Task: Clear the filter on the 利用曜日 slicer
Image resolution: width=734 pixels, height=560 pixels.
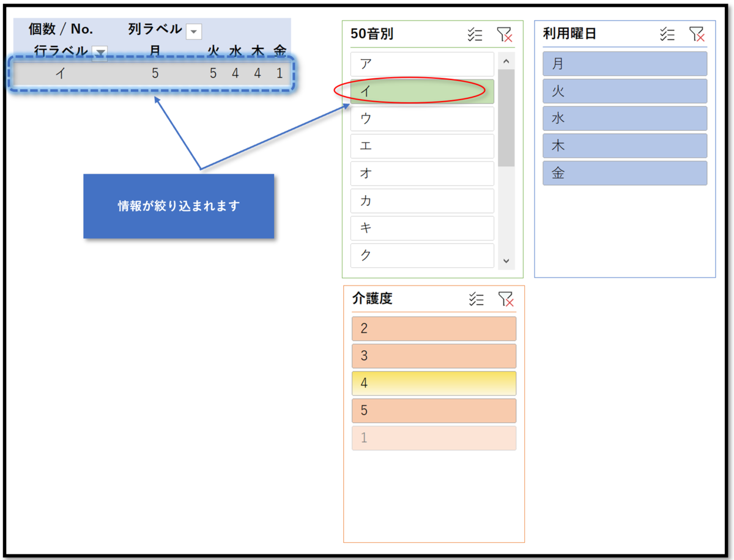Action: [x=697, y=35]
